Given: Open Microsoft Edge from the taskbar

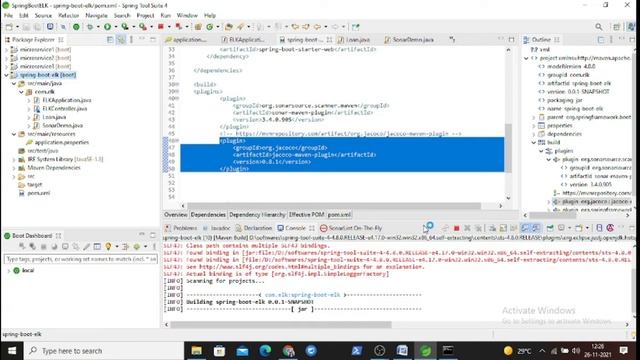Looking at the screenshot, I should click(265, 351).
